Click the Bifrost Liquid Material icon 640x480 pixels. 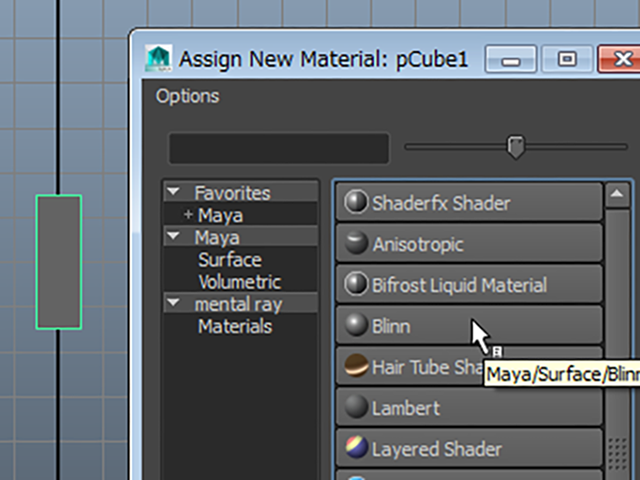356,284
